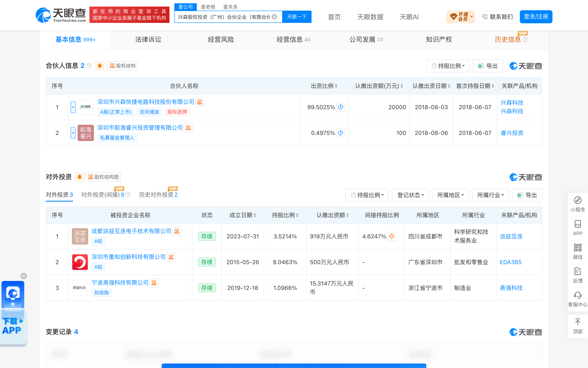This screenshot has width=588, height=368.
Task: Switch to the 经营风险 tab
Action: (x=221, y=39)
